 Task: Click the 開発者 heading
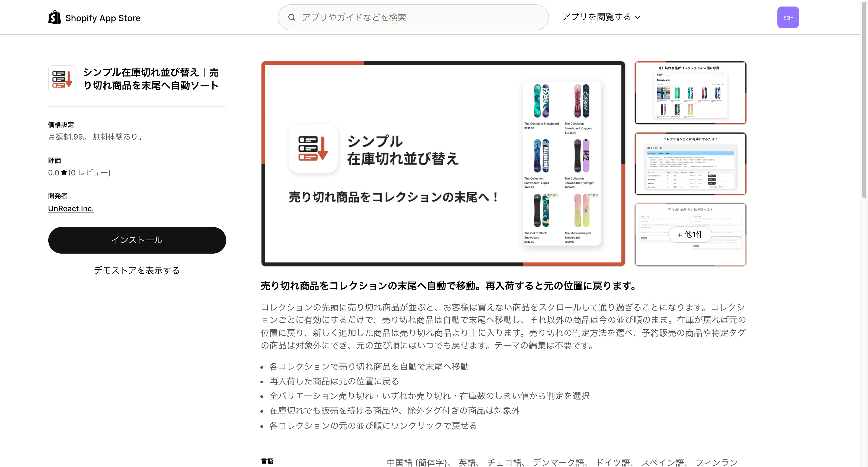[x=58, y=196]
